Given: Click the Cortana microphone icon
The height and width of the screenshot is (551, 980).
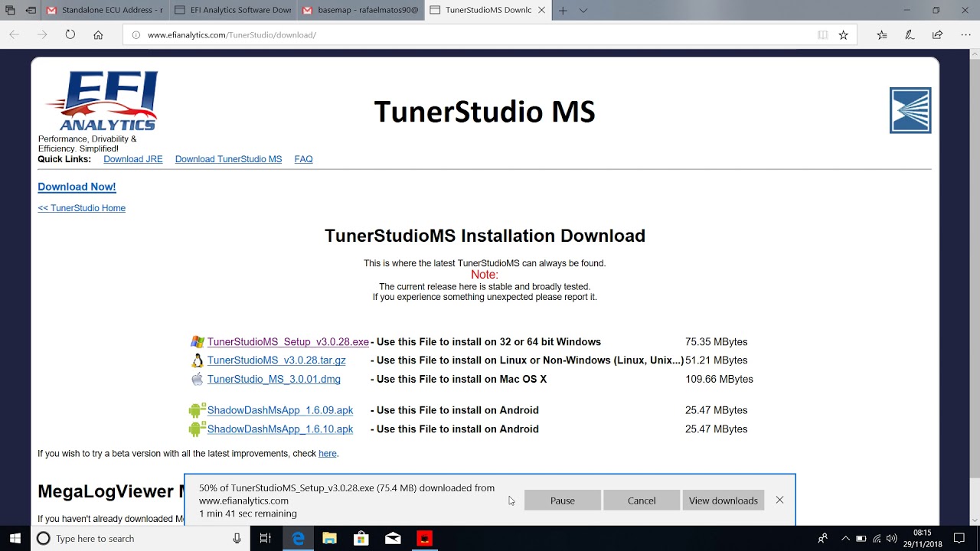Looking at the screenshot, I should (237, 539).
